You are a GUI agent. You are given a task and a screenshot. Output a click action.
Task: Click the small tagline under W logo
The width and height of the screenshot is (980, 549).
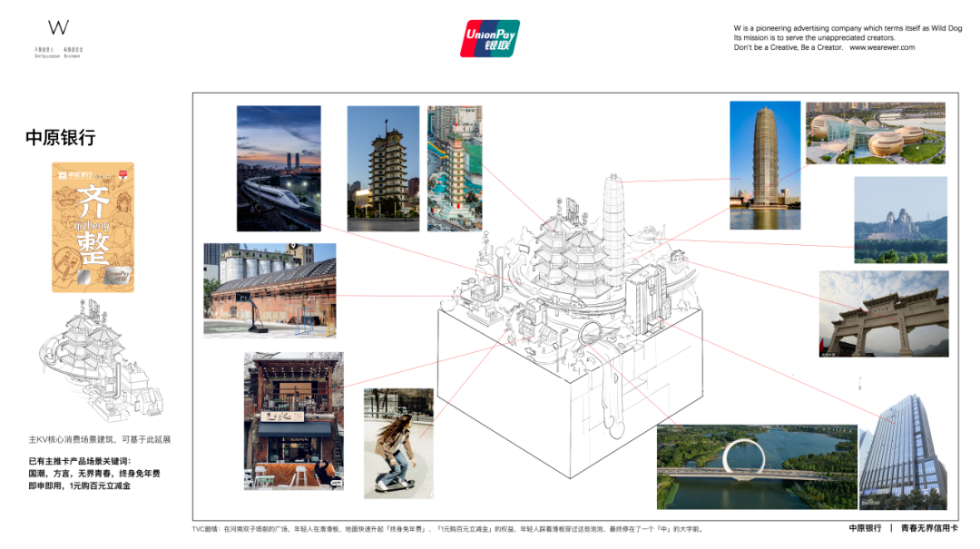coord(59,53)
